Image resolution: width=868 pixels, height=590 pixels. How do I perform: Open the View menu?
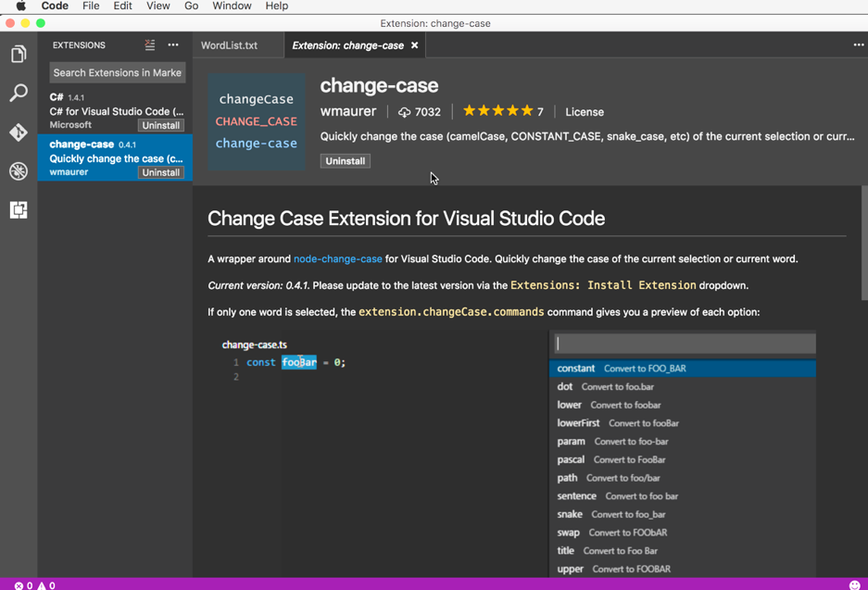pyautogui.click(x=157, y=6)
